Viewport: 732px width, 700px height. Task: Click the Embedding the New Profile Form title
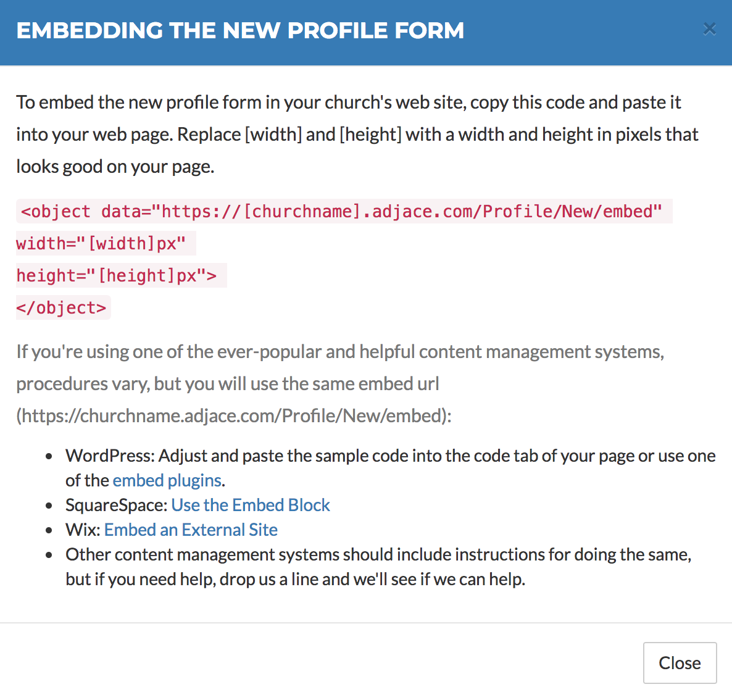[x=240, y=30]
